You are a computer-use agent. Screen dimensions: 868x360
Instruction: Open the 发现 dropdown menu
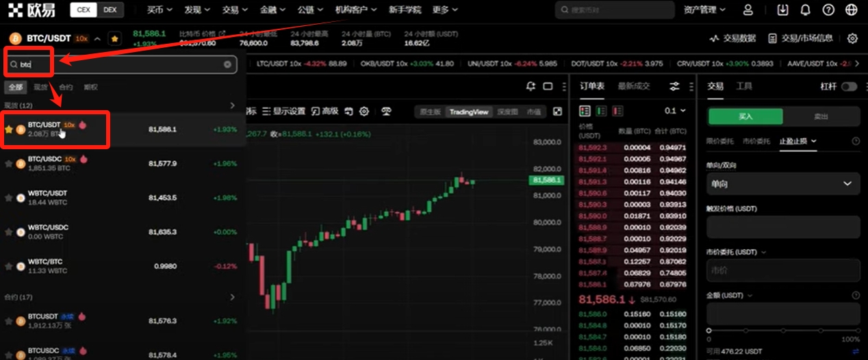coord(196,10)
